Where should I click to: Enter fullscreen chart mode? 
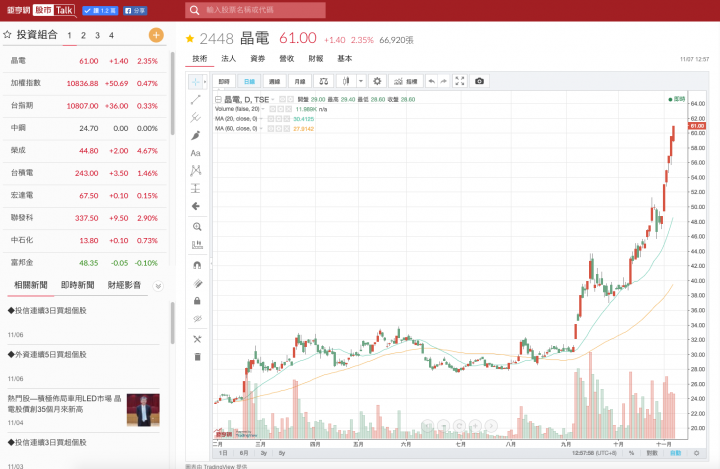[460, 81]
